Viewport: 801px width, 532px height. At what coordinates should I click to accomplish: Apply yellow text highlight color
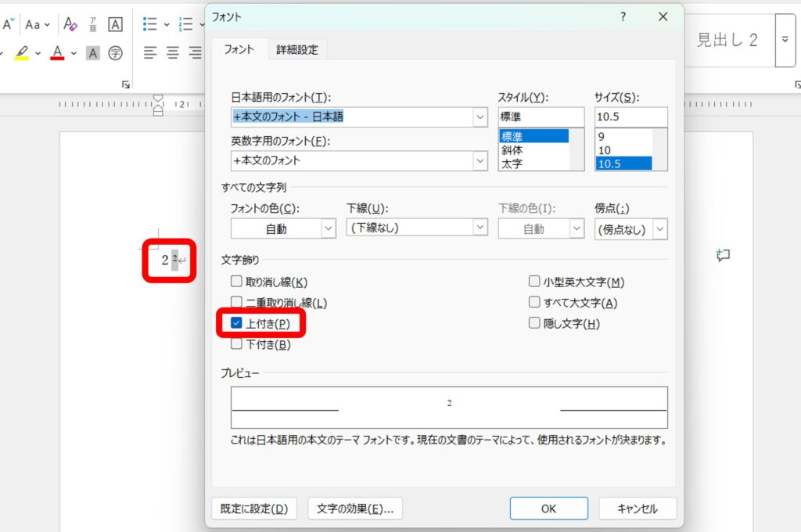pyautogui.click(x=22, y=53)
